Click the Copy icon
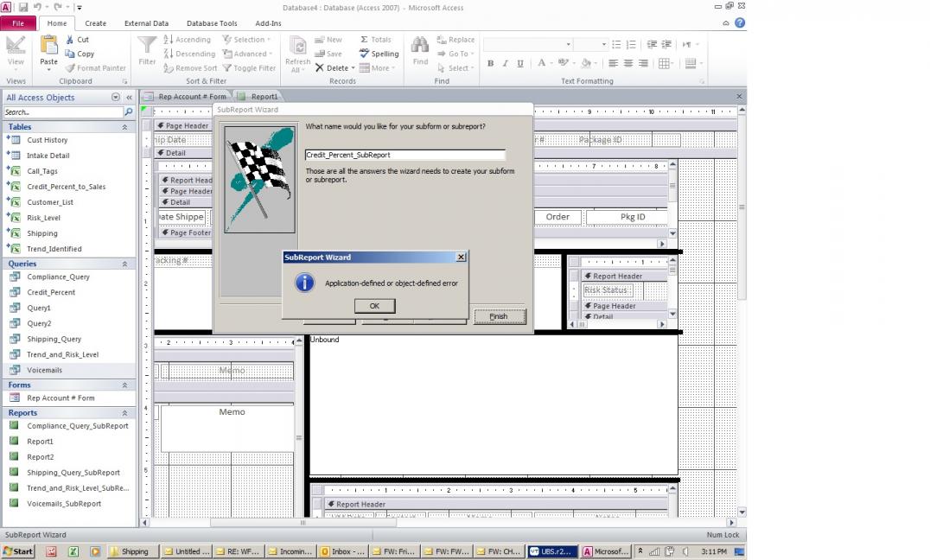Viewport: 930px width, 560px height. 70,54
